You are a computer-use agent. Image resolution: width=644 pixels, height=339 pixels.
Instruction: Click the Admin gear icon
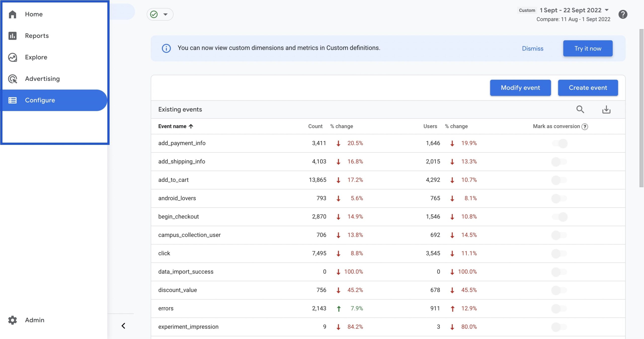(12, 320)
